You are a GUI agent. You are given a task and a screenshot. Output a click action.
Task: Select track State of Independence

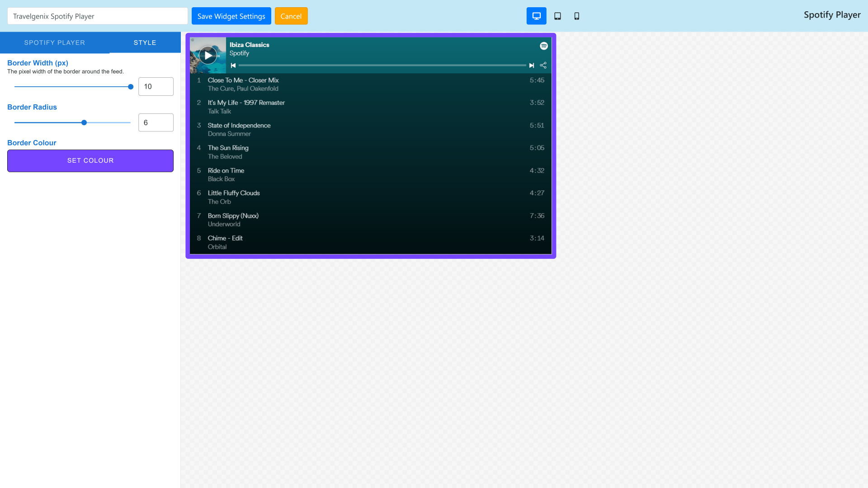371,130
